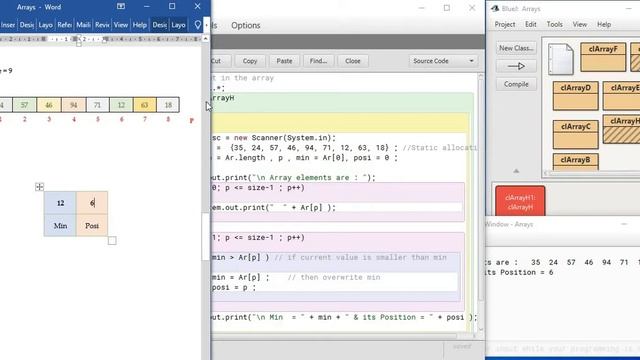Image resolution: width=640 pixels, height=360 pixels.
Task: Select the clArrayD class box
Action: point(576,96)
